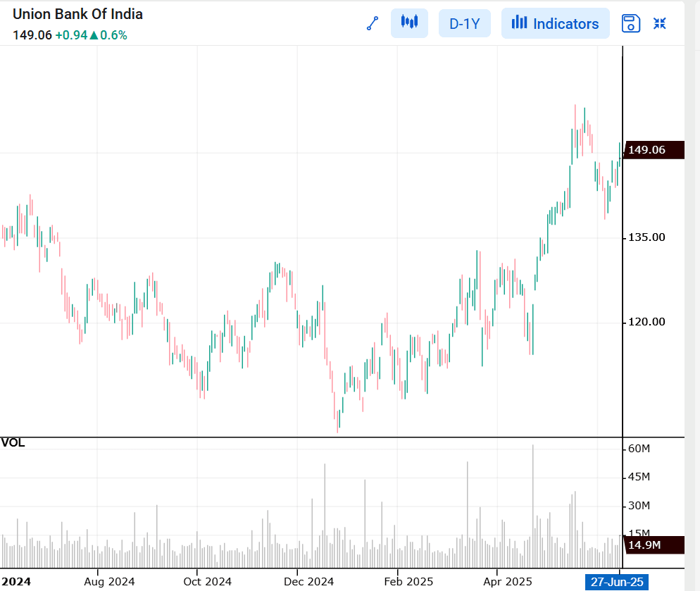Select the line drawing tool icon
The height and width of the screenshot is (591, 700).
point(373,23)
